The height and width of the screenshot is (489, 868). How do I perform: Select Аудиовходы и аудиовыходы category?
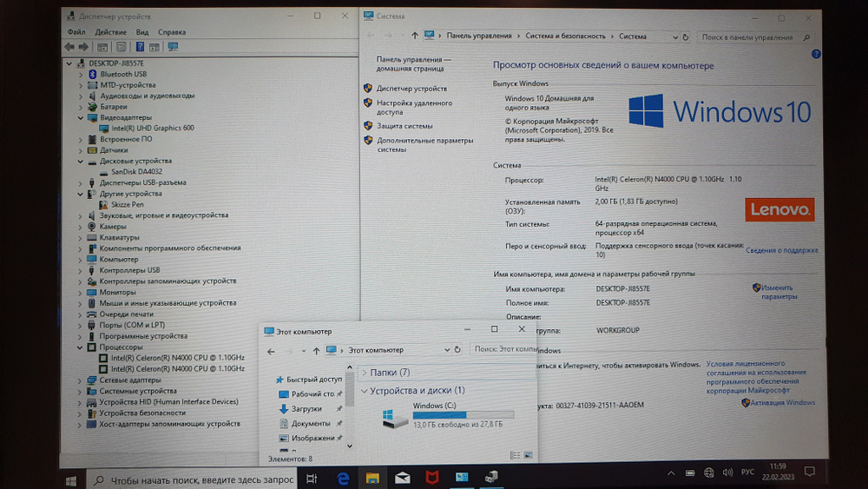coord(148,96)
